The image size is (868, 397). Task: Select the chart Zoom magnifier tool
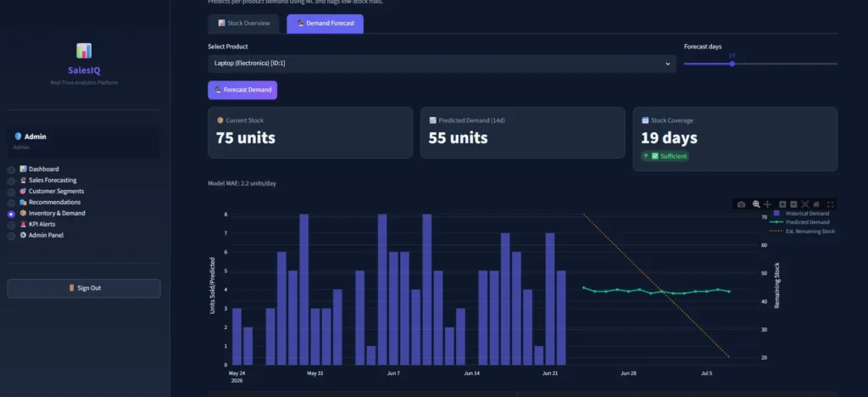click(x=756, y=204)
